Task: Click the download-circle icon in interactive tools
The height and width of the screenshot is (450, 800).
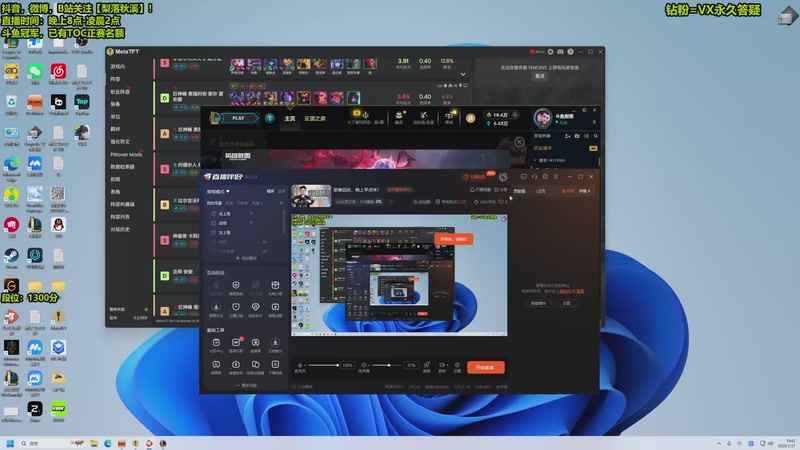Action: pos(216,307)
